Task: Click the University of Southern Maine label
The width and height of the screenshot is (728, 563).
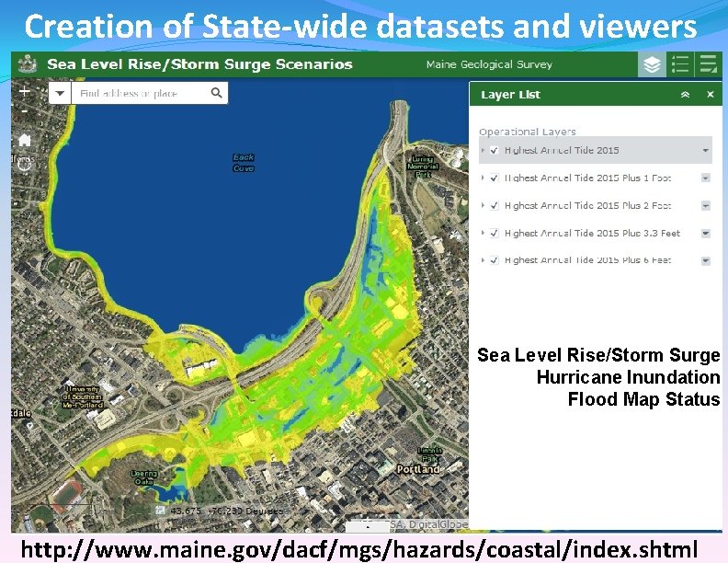Action: (83, 397)
